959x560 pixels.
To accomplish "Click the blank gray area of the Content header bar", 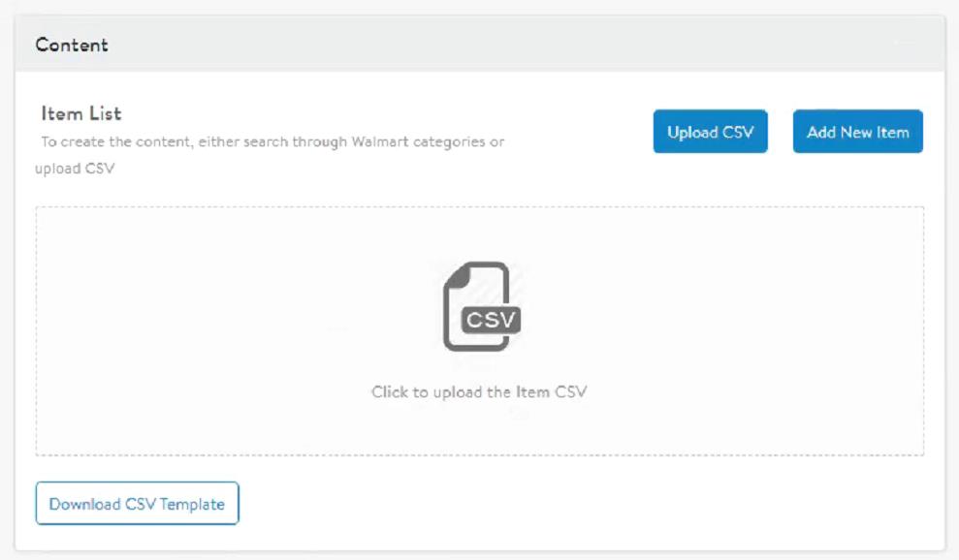I will pyautogui.click(x=485, y=45).
